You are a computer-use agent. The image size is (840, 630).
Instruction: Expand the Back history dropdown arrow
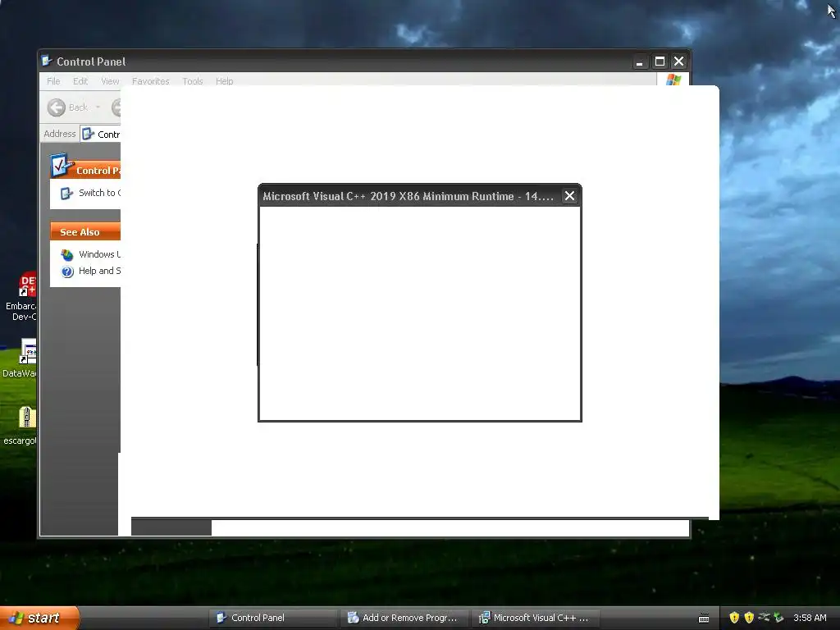(98, 107)
